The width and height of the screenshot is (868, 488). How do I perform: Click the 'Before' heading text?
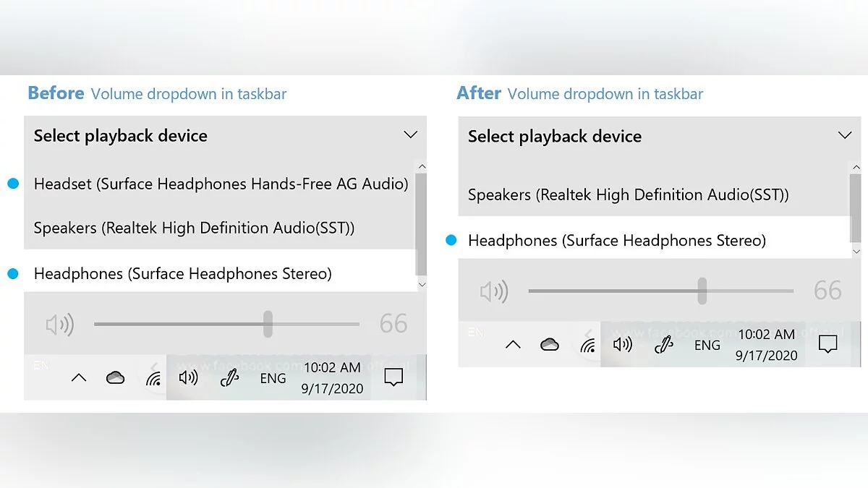tap(56, 93)
